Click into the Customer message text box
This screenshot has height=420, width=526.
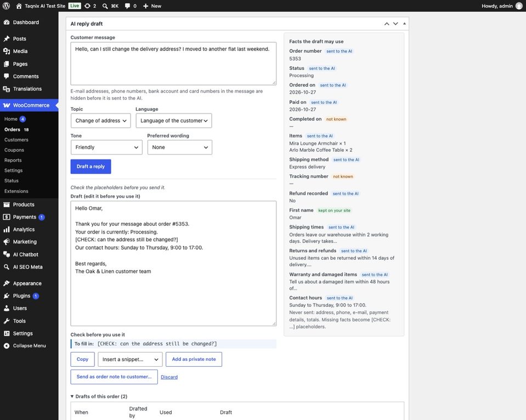tap(173, 64)
